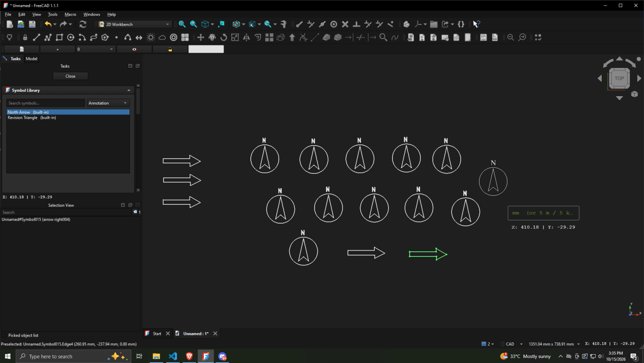Collapse the Symbol Library panel

129,90
